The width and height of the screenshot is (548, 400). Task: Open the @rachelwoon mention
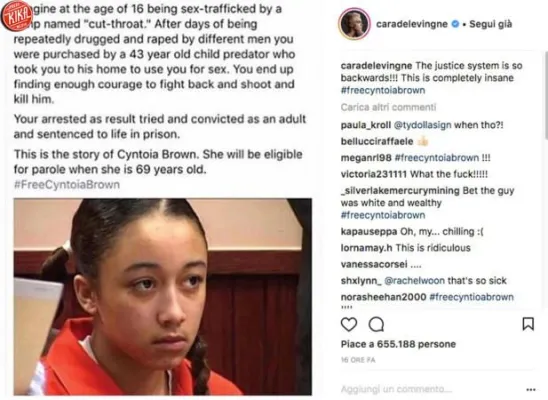click(x=414, y=281)
